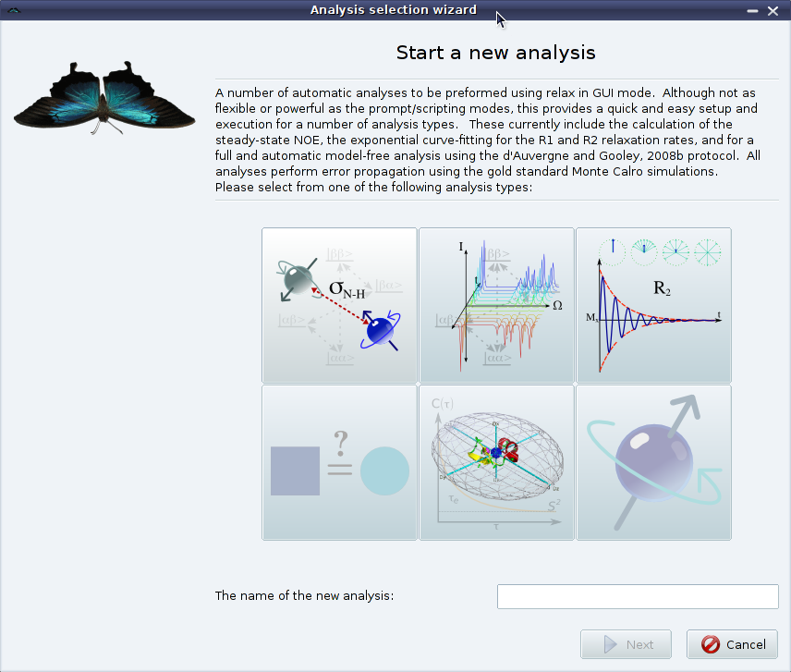
Task: Click the square-equals-circle question mark analysis
Action: coord(339,462)
